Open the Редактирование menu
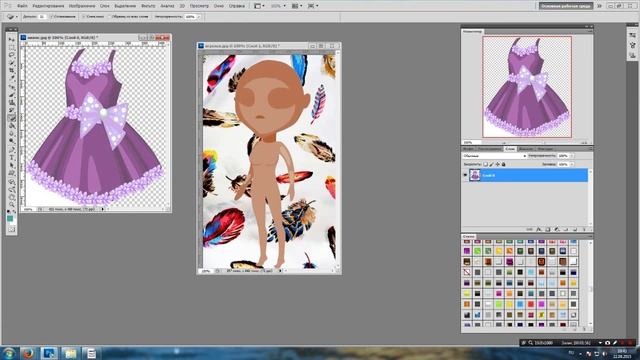Image resolution: width=640 pixels, height=360 pixels. tap(48, 6)
